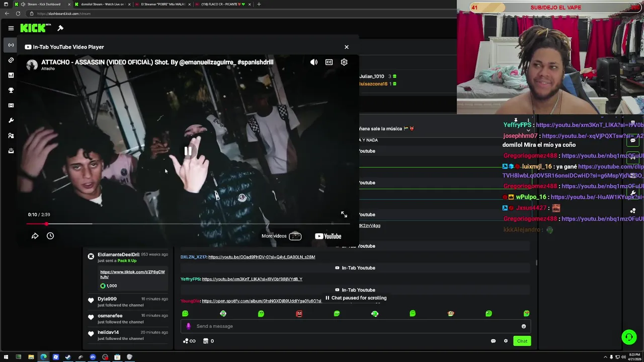The image size is (644, 362).
Task: Click the Watch later clock icon
Action: 50,236
